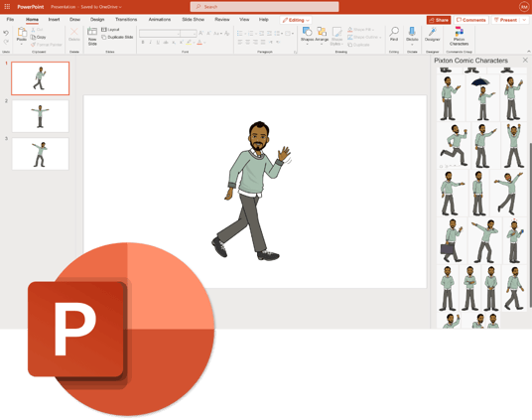Switch to the Slide Show tab

(x=194, y=19)
